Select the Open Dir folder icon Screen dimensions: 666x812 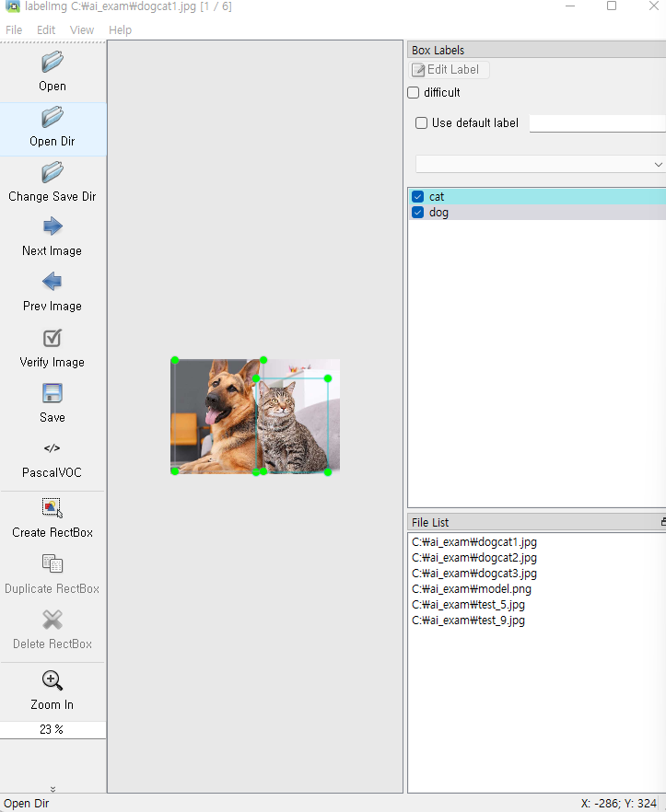pos(53,117)
